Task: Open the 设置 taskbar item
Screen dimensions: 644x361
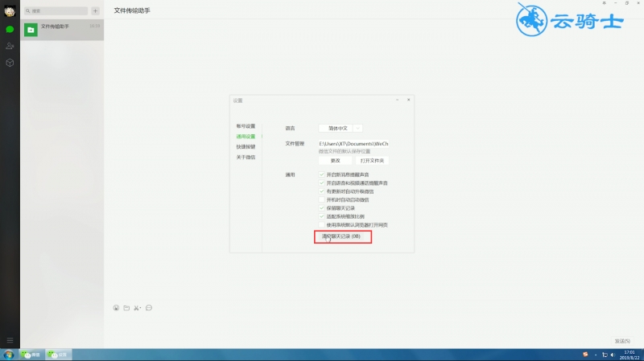Action: (58, 355)
